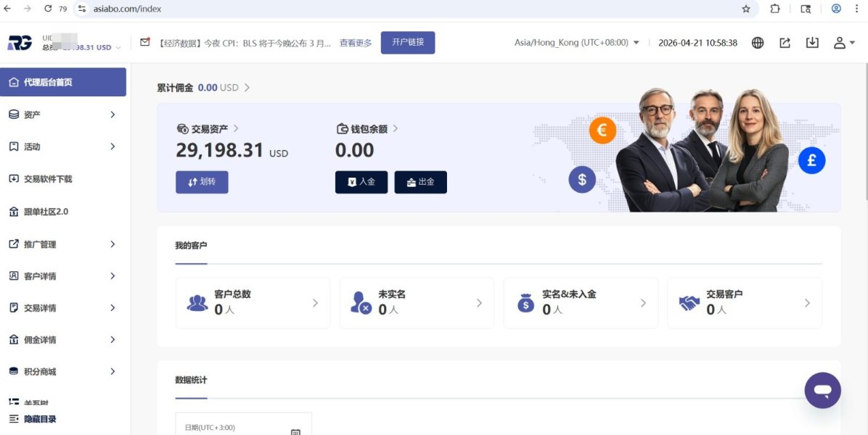Click the 推广管理 external link icon
This screenshot has height=435, width=868.
click(14, 244)
